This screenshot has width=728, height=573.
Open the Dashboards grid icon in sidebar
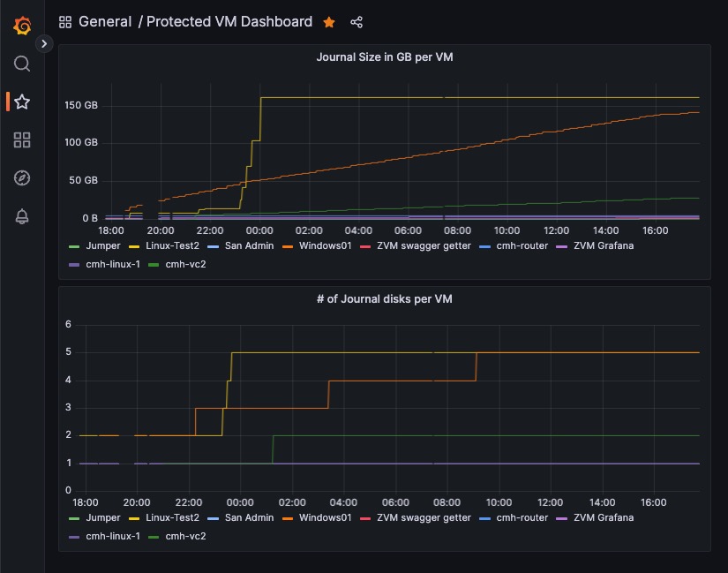(22, 139)
